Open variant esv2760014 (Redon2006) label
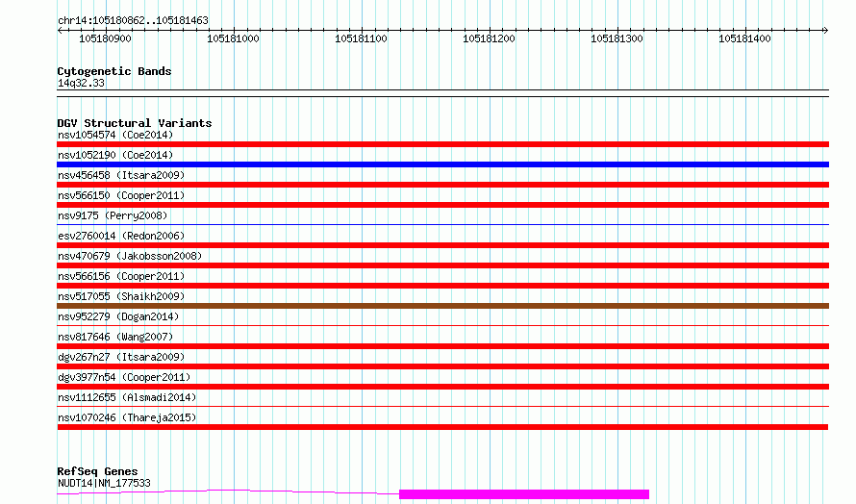The image size is (856, 504). (121, 236)
